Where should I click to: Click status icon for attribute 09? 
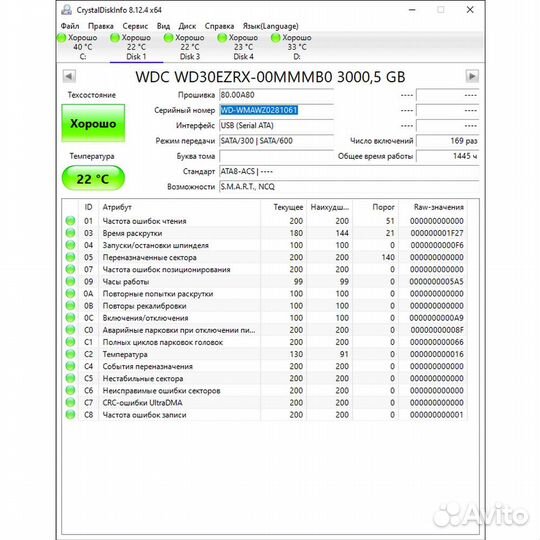pyautogui.click(x=71, y=281)
